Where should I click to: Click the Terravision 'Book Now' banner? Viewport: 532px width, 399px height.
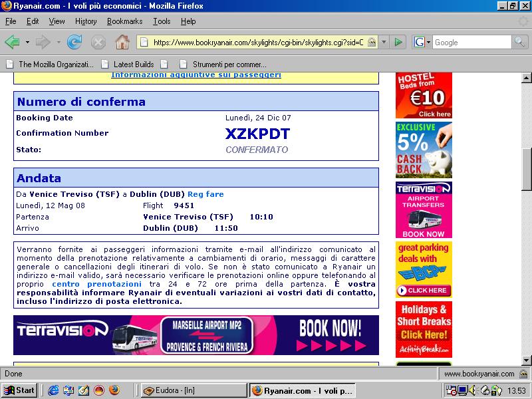click(196, 335)
